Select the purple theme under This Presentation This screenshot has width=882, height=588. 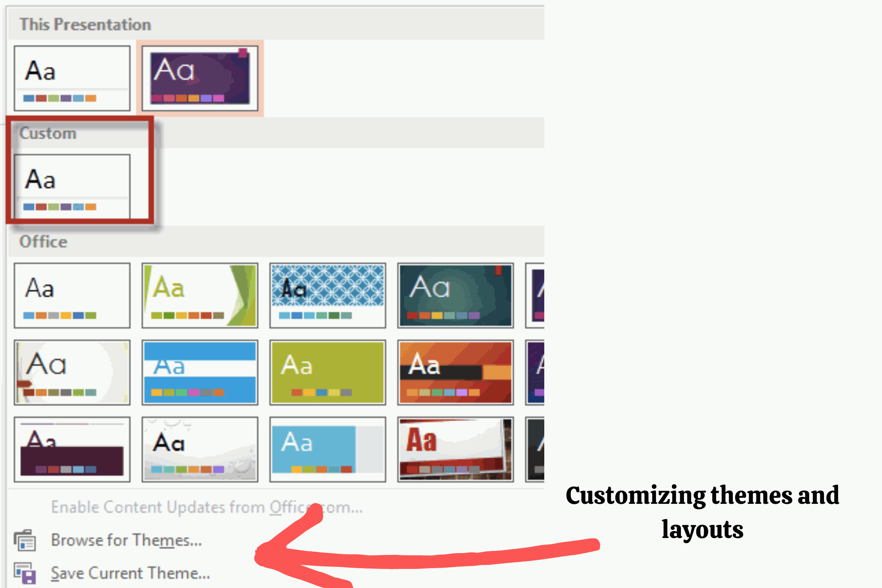(200, 78)
